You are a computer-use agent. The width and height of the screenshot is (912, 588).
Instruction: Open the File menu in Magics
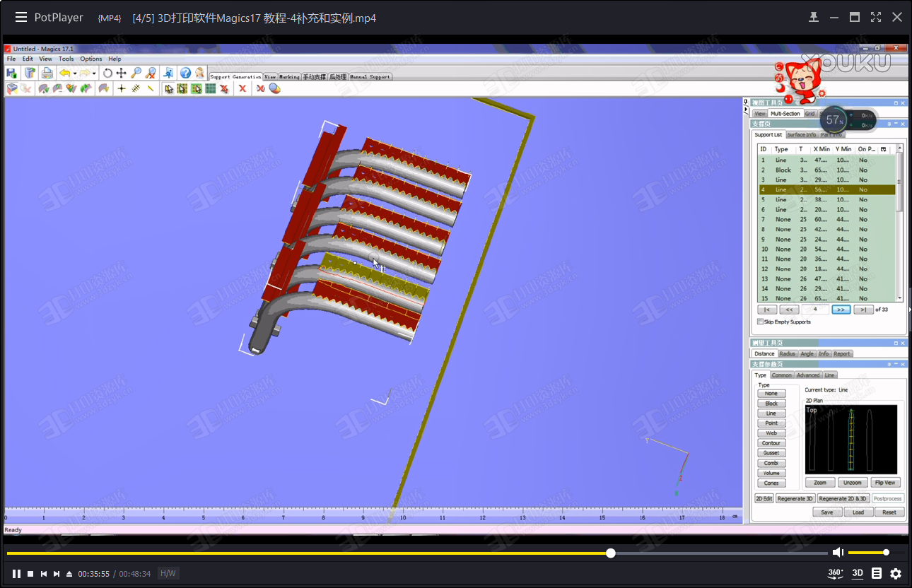[11, 59]
